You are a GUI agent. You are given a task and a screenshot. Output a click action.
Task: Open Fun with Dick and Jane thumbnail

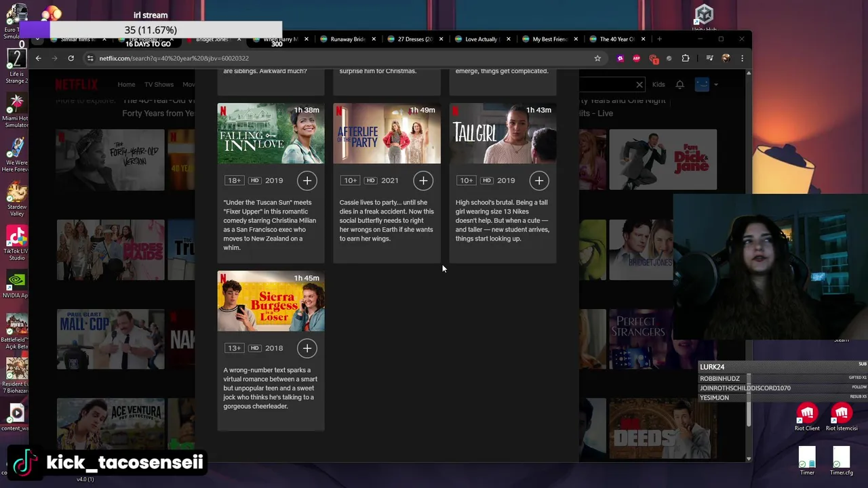pos(663,160)
